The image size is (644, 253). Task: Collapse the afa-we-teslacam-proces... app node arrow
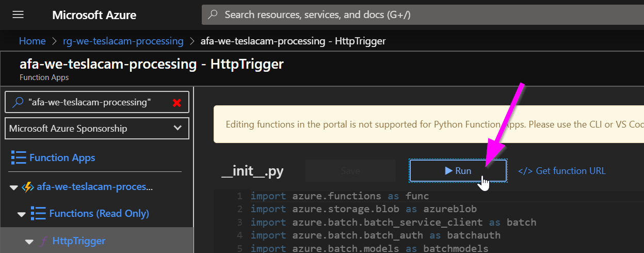pyautogui.click(x=13, y=187)
